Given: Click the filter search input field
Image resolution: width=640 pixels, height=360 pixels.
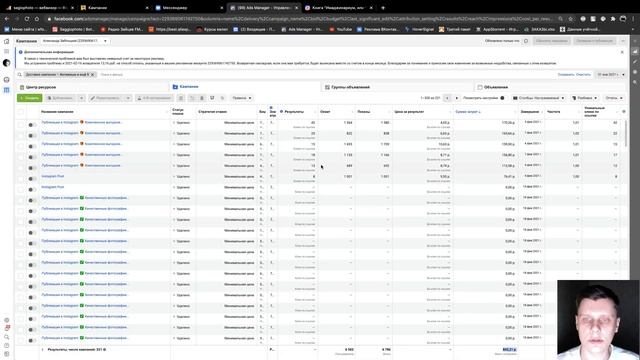Looking at the screenshot, I should 327,75.
